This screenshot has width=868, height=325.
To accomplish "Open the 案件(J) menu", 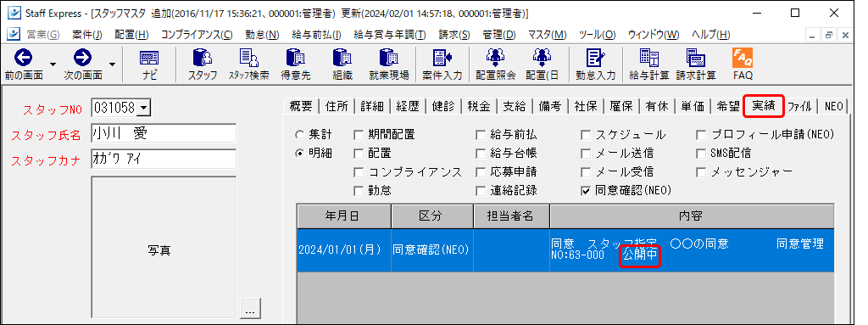I will pyautogui.click(x=87, y=35).
